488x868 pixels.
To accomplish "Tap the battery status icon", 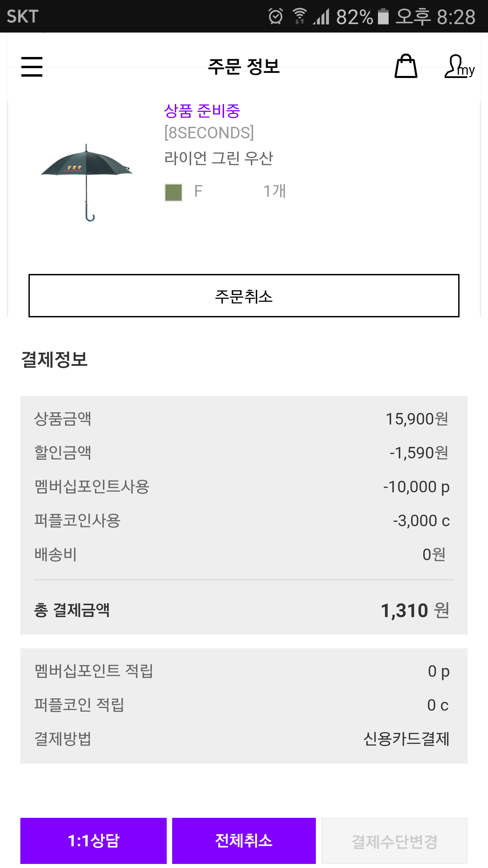I will [383, 16].
